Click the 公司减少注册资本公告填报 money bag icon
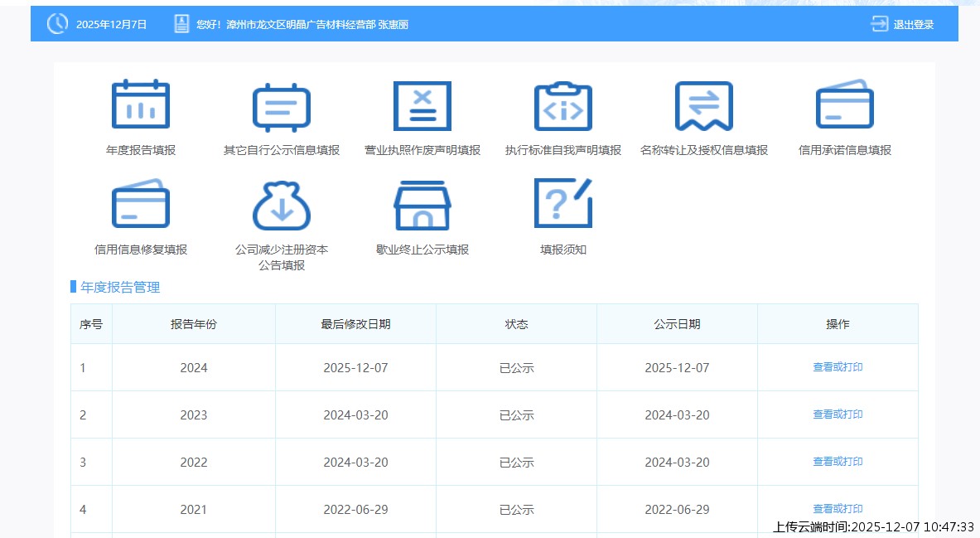The width and height of the screenshot is (980, 538). click(282, 205)
